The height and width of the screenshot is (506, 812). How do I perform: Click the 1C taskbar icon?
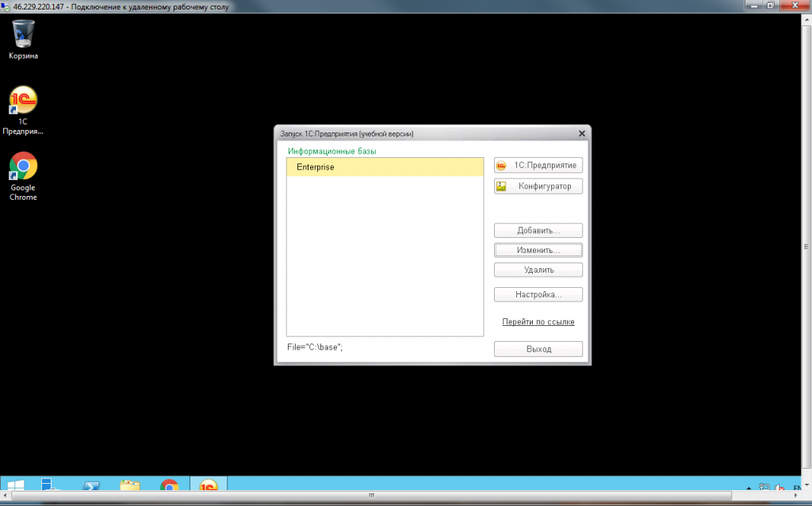pyautogui.click(x=209, y=484)
